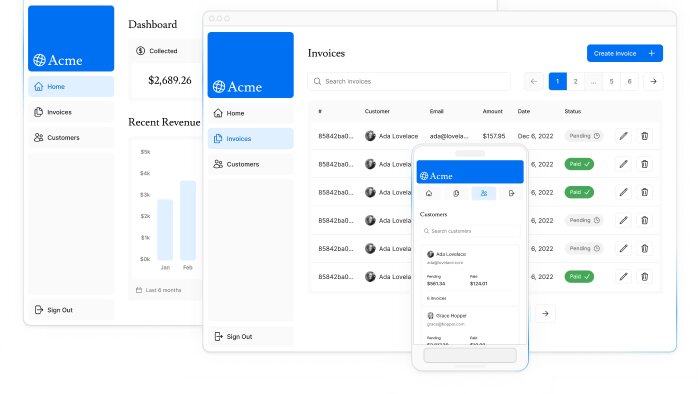Click the Customers heading on the phone

pos(433,215)
